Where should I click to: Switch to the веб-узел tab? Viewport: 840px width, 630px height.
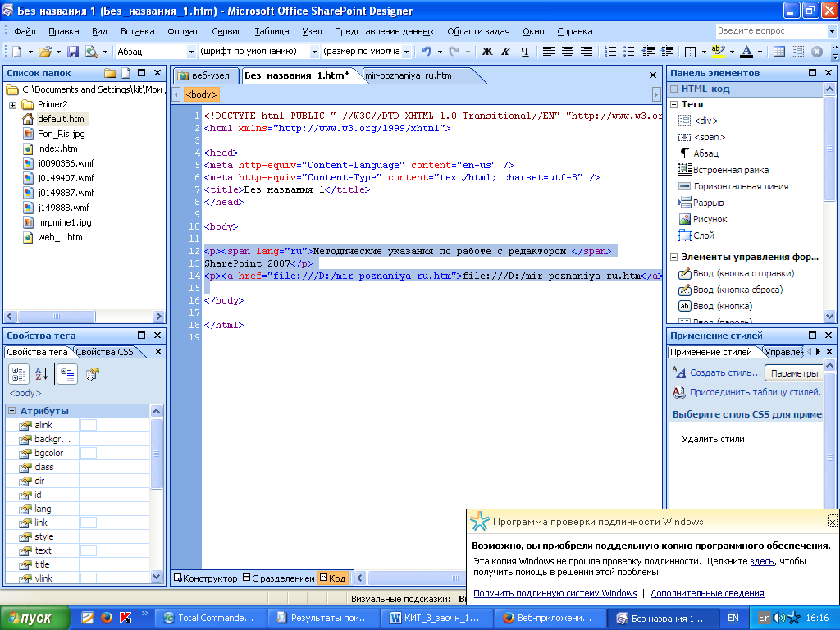[204, 75]
